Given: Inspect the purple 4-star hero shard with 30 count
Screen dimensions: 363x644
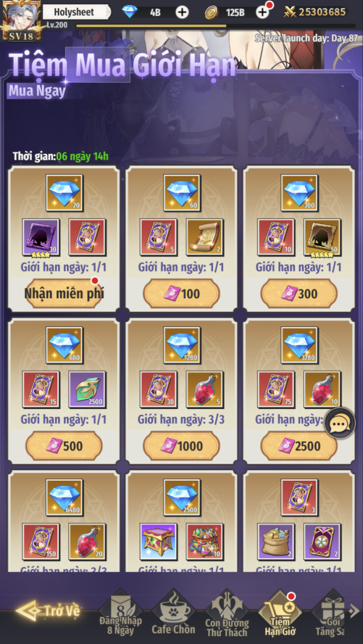Looking at the screenshot, I should click(41, 237).
